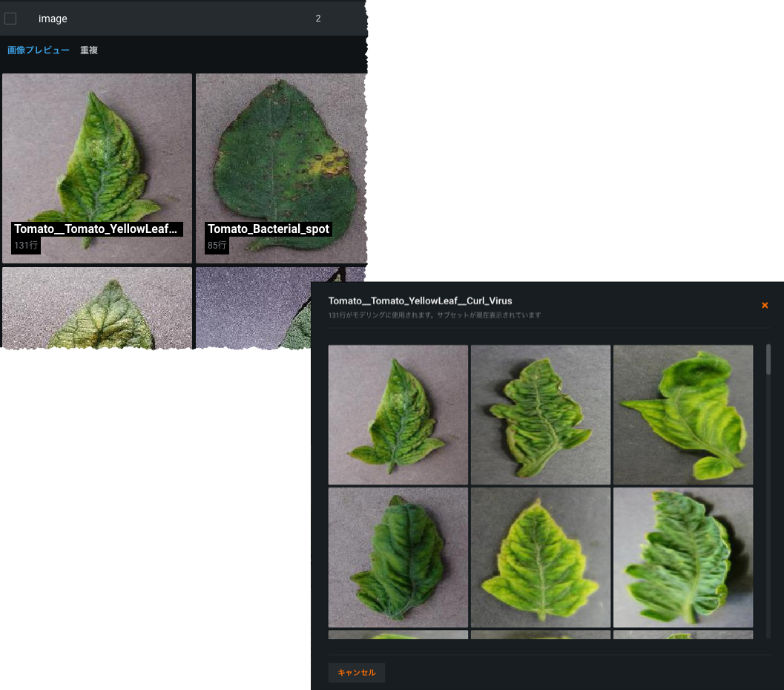Screen dimensions: 784x690
Task: Select the bright yellow-green leaf in dialog top-right
Action: [x=683, y=415]
